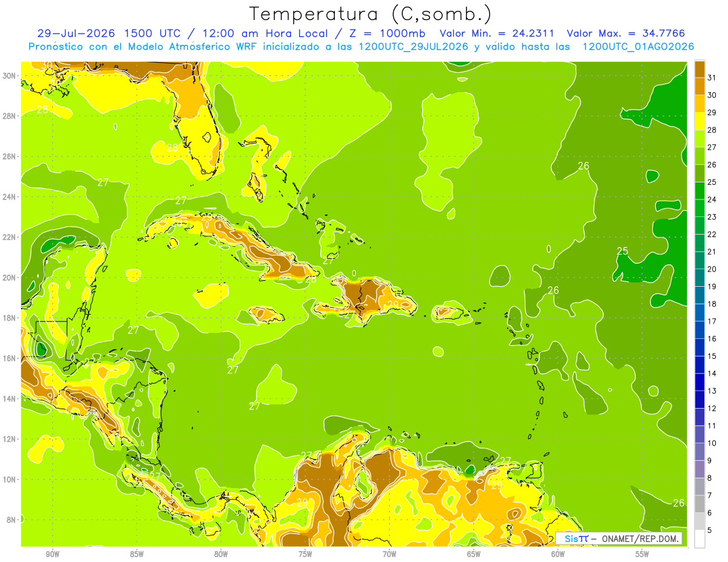The height and width of the screenshot is (562, 728).
Task: Pick the legend swatch between 27 and 28
Action: click(699, 138)
